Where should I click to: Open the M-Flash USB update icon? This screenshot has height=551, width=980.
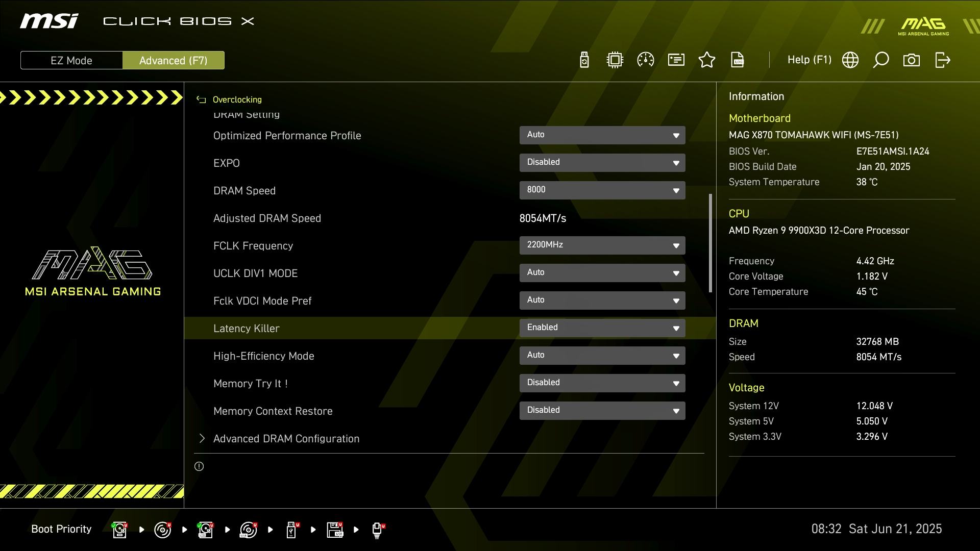click(584, 60)
